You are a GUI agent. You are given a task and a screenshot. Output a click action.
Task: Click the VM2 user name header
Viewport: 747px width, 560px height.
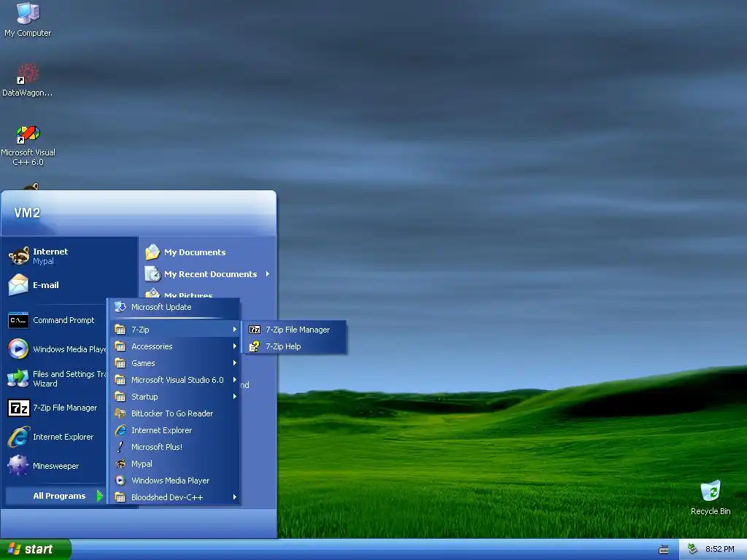point(27,213)
